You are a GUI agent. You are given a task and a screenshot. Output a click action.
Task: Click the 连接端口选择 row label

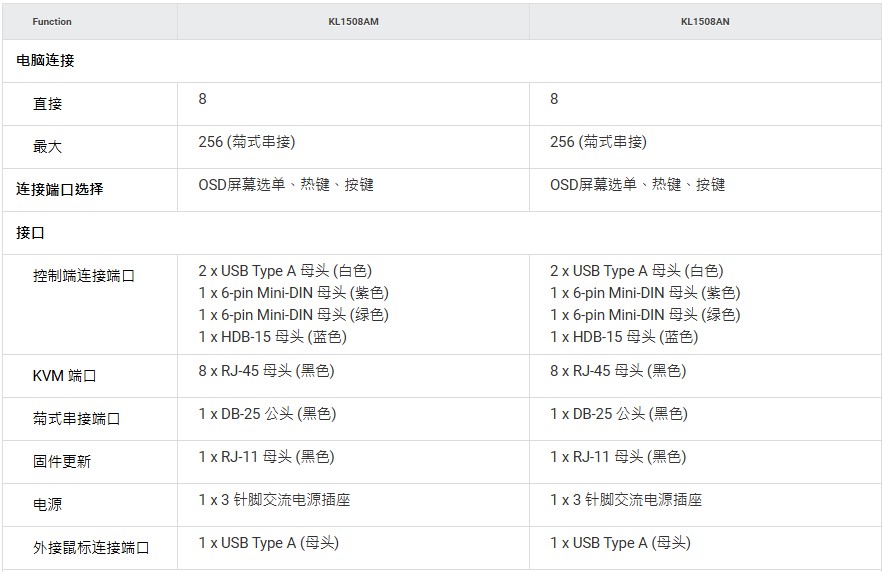point(60,189)
